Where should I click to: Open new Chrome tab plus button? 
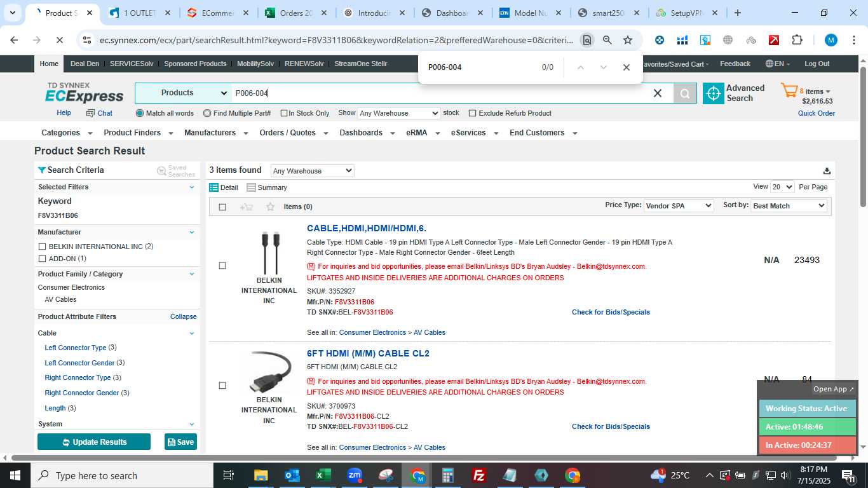[737, 13]
